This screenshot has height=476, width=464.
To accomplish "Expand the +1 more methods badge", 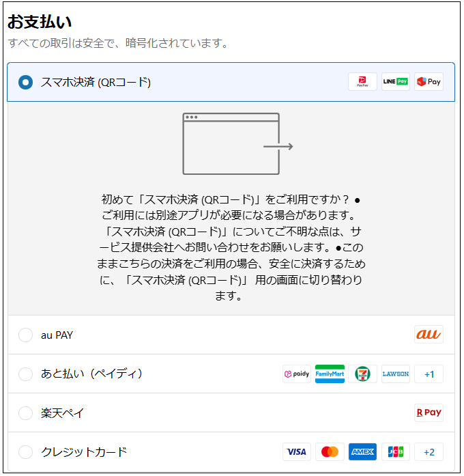I will [x=429, y=374].
